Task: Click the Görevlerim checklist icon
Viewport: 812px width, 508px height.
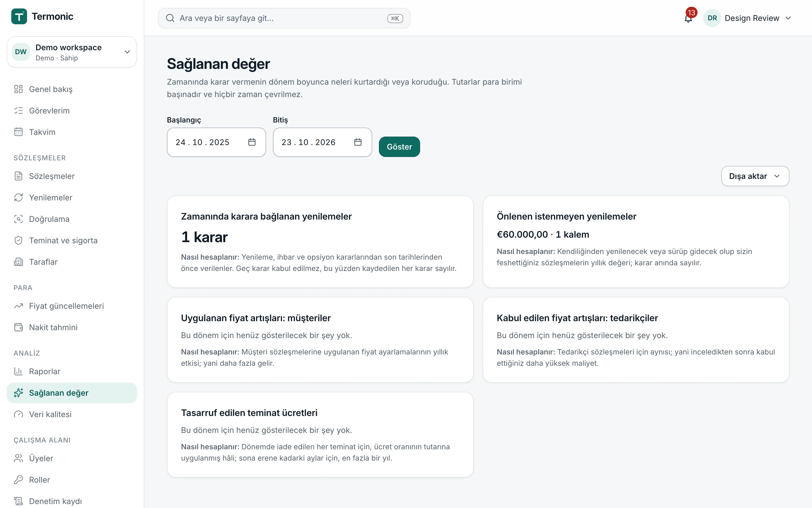Action: point(18,111)
